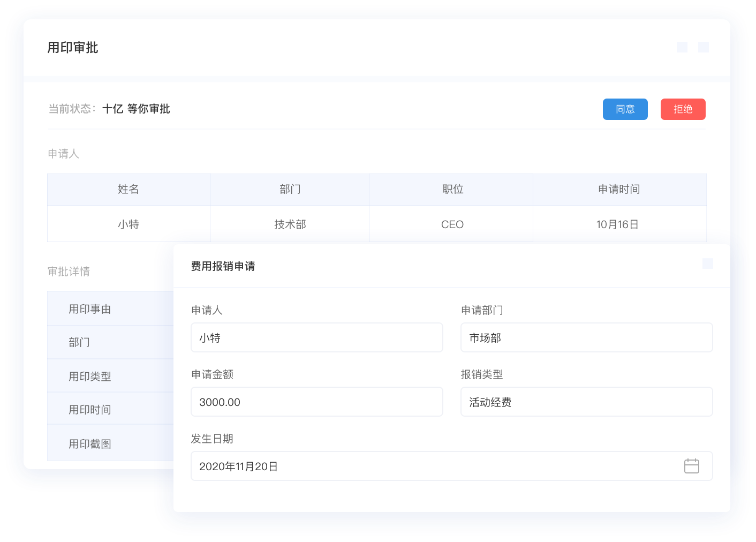Viewport: 756px width, 542px height.
Task: Click the 当前状态 status text
Action: point(109,109)
